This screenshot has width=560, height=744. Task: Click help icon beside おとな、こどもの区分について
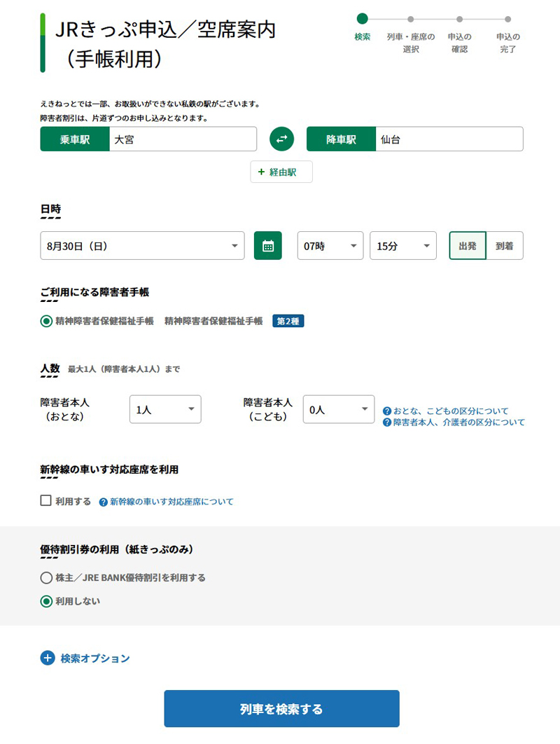tap(387, 411)
